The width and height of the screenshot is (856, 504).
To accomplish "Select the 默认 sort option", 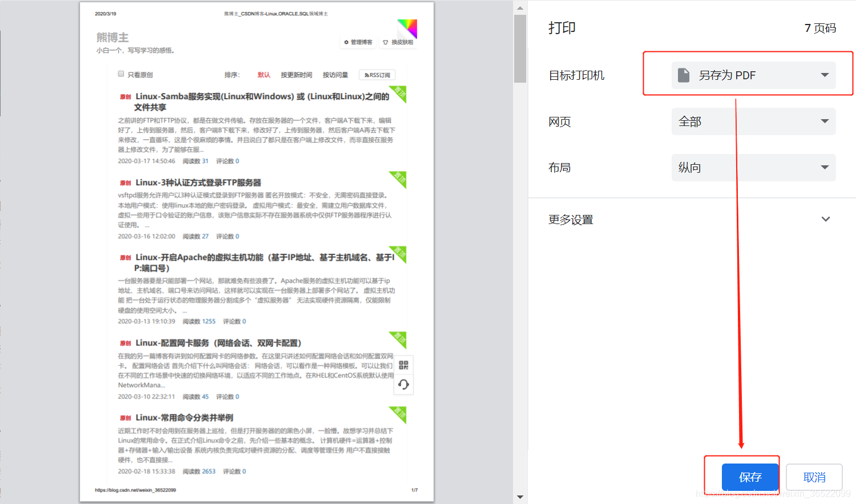I will [x=264, y=75].
